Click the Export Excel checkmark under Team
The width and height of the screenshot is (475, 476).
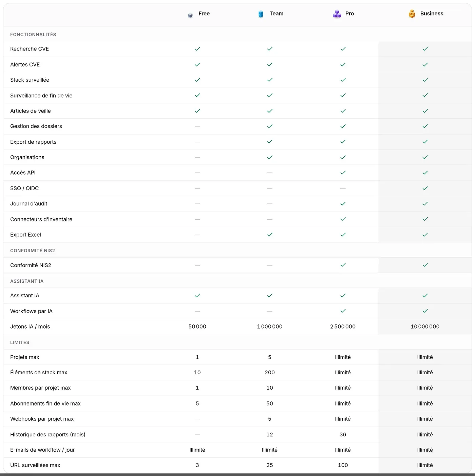270,235
